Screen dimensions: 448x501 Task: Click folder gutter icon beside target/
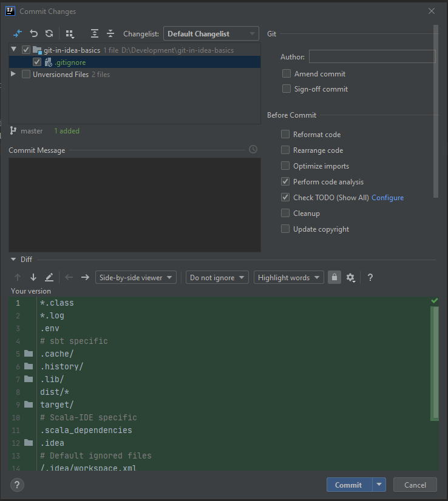point(29,405)
